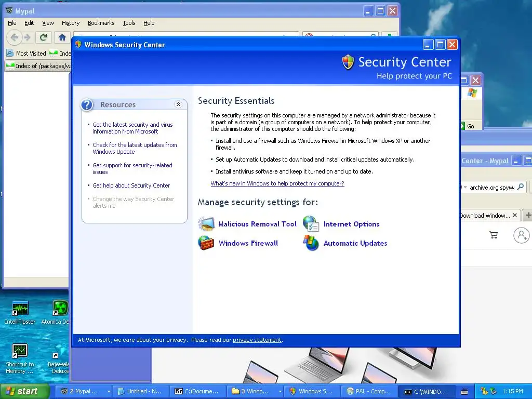
Task: Open the Edit menu in Mypal
Action: (29, 23)
